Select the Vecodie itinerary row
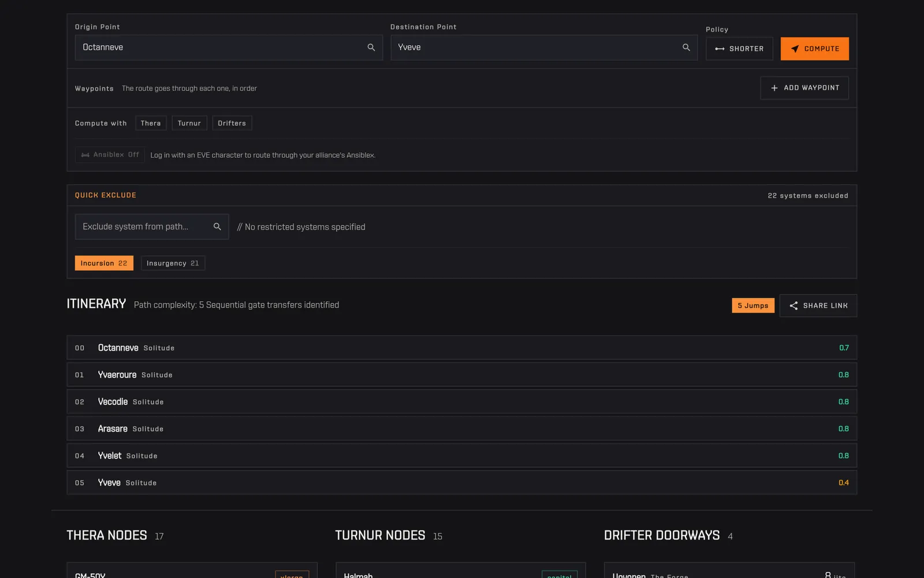Screen dimensions: 924x578 pyautogui.click(x=462, y=402)
